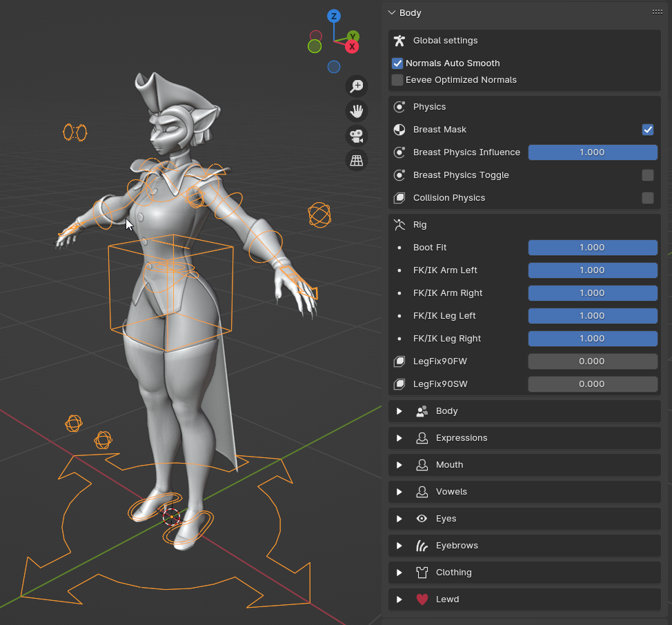
Task: Click the Global settings armature icon
Action: [399, 41]
